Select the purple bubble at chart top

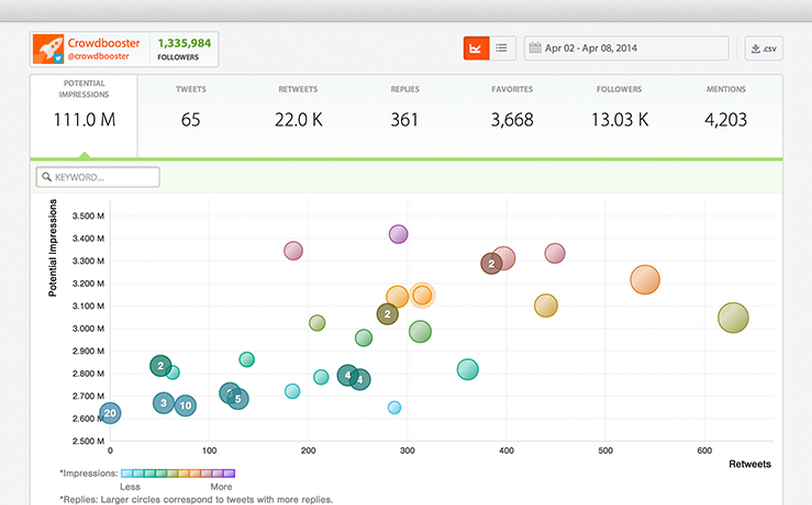point(398,235)
